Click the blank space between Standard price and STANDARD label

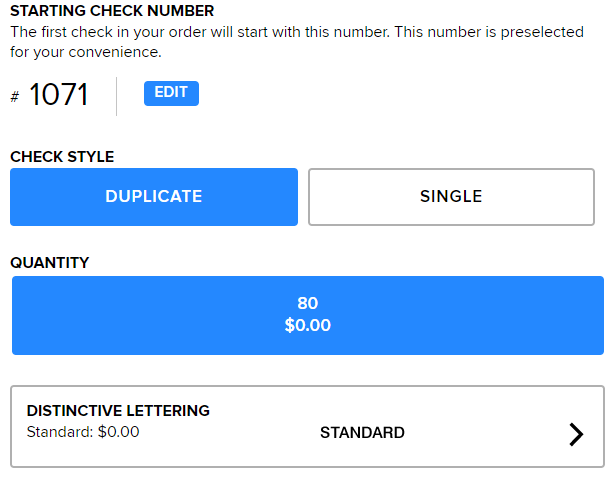coord(230,433)
